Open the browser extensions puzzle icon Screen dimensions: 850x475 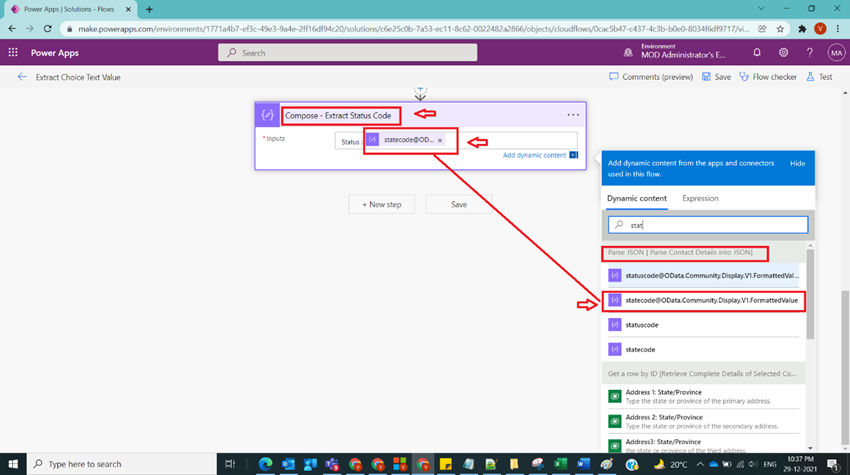click(x=802, y=29)
